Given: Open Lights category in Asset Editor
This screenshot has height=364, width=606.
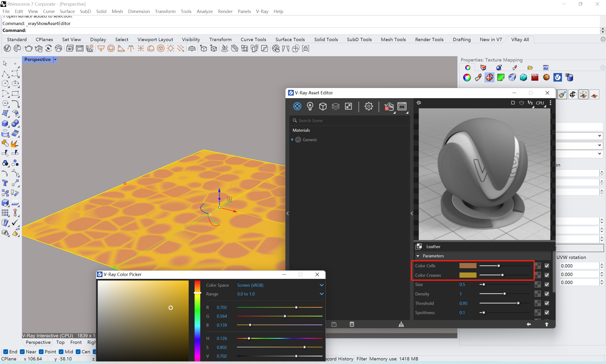Looking at the screenshot, I should (310, 106).
